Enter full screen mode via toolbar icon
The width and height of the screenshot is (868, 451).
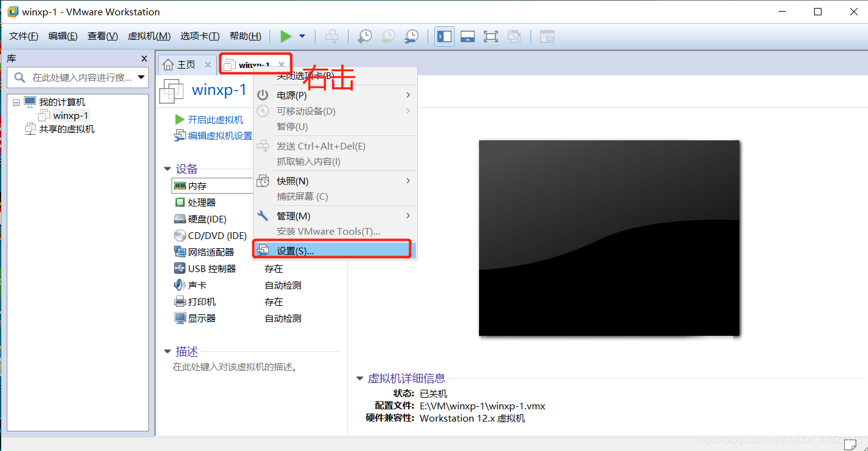(x=491, y=36)
